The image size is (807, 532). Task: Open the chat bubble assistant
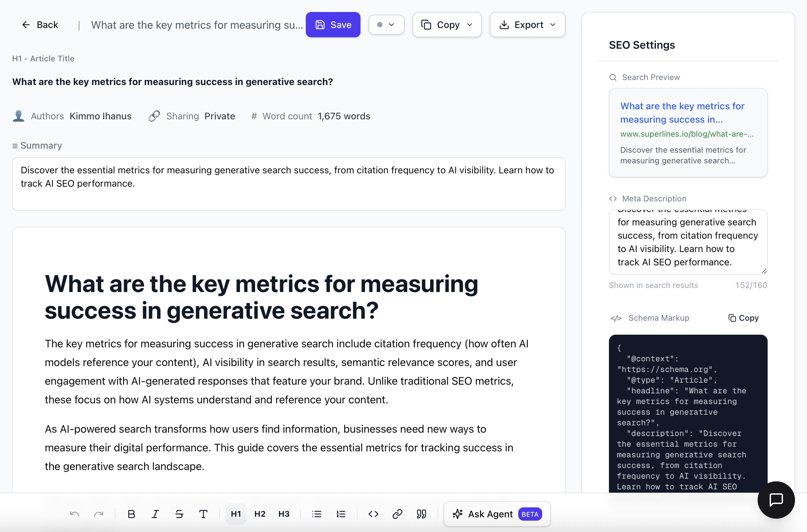pos(776,500)
